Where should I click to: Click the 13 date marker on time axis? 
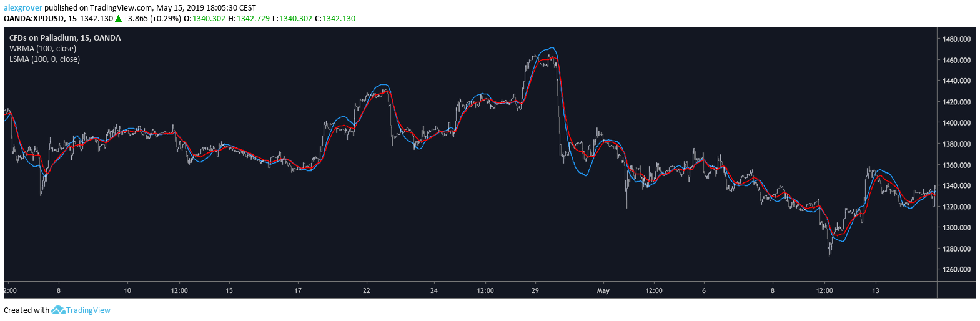point(876,291)
